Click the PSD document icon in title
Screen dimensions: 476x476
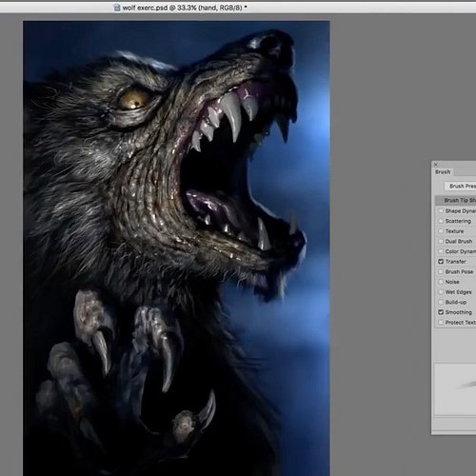point(117,8)
